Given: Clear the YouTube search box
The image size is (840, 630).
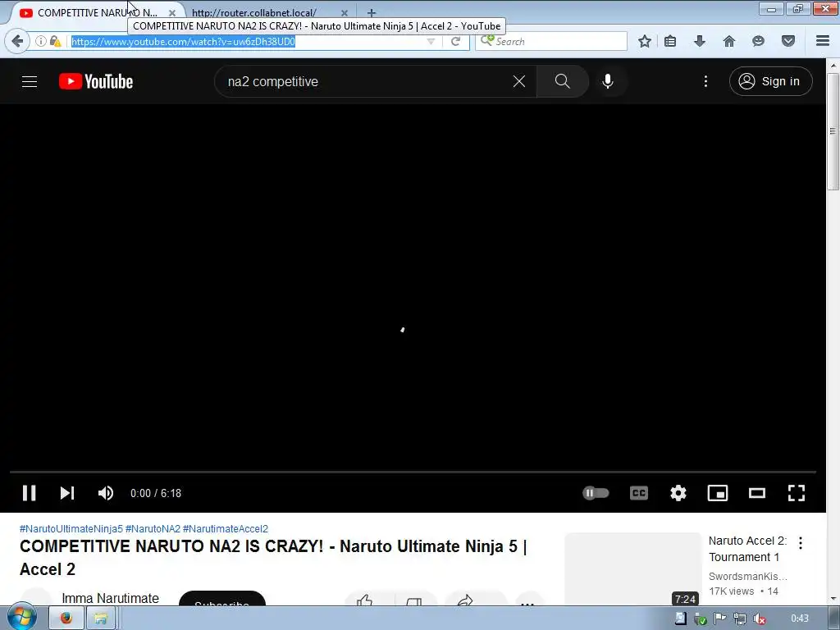Looking at the screenshot, I should 519,81.
